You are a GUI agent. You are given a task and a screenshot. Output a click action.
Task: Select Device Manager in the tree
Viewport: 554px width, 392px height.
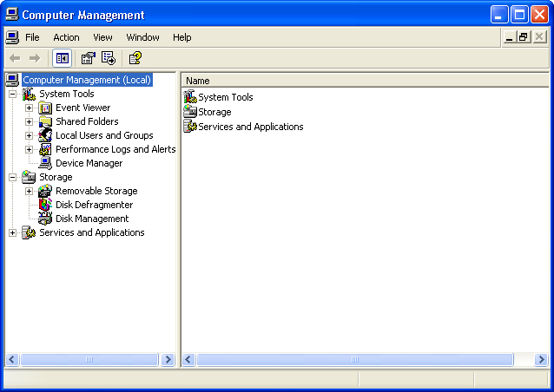click(x=89, y=163)
